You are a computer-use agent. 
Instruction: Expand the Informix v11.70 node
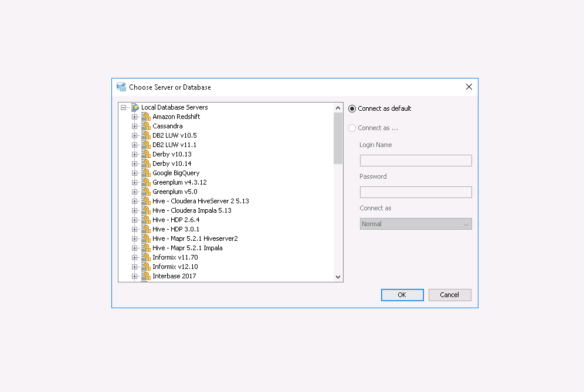pyautogui.click(x=134, y=258)
